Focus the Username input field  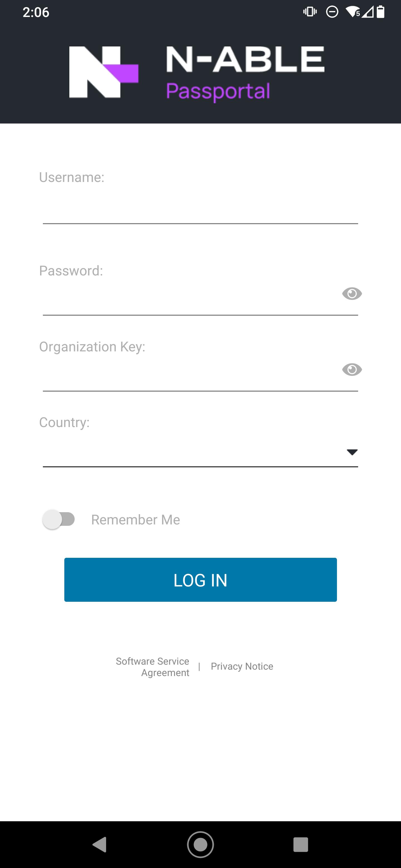(200, 209)
